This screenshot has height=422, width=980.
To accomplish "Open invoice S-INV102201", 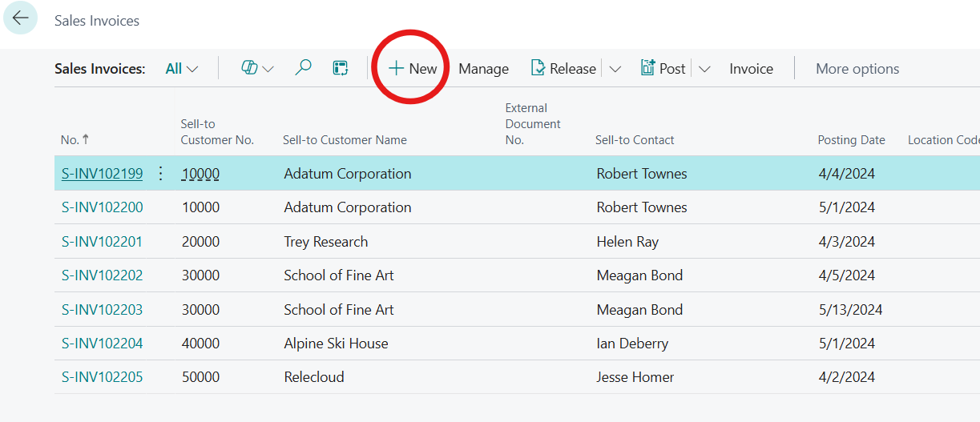I will 102,242.
